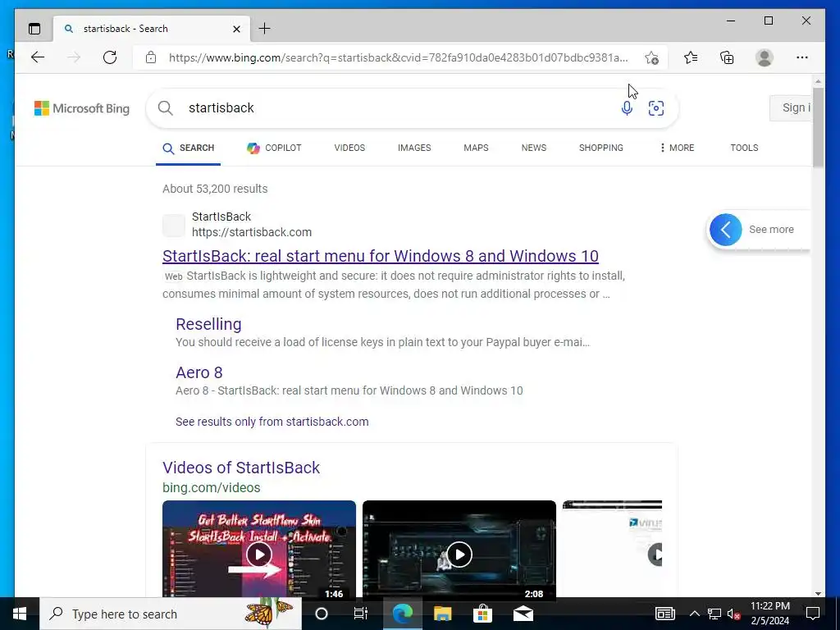The height and width of the screenshot is (630, 840).
Task: Click the https://startisback.com site URL
Action: tap(252, 232)
